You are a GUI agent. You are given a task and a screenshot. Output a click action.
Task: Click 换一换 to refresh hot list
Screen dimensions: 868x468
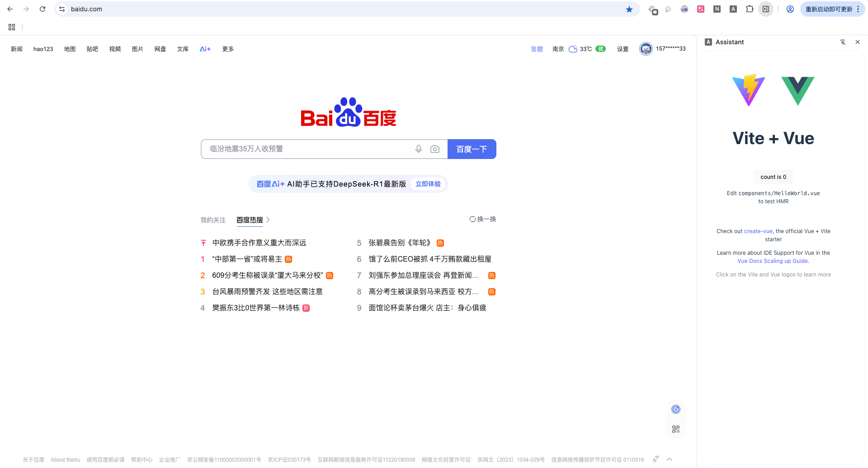tap(482, 219)
